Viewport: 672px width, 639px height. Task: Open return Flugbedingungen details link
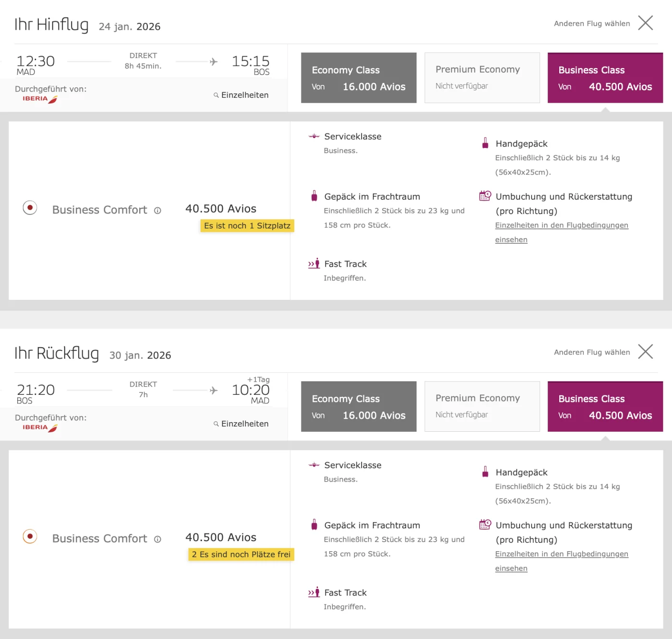click(x=561, y=554)
